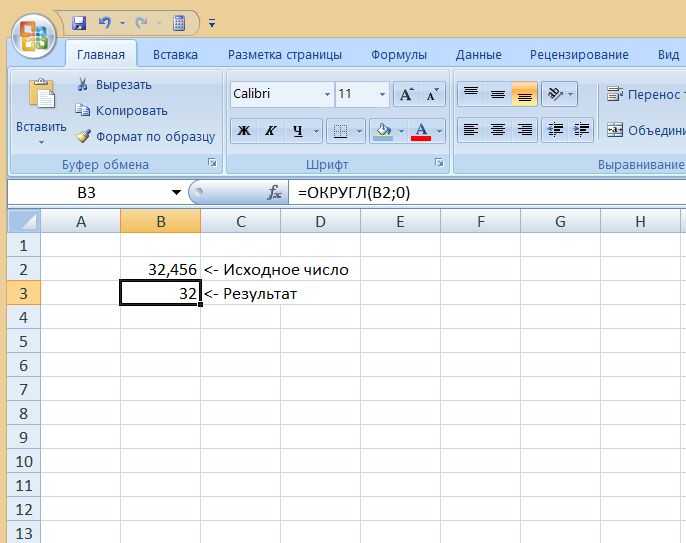Click the text "<- Исходное число"
This screenshot has width=686, height=543.
(x=276, y=270)
